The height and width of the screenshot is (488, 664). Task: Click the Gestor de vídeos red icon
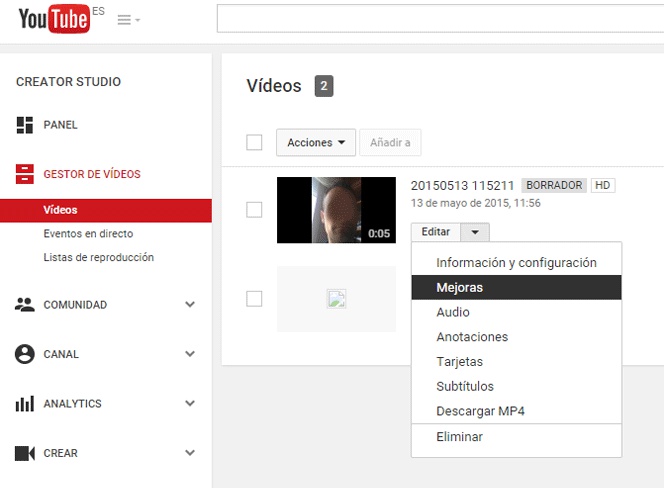pos(25,174)
